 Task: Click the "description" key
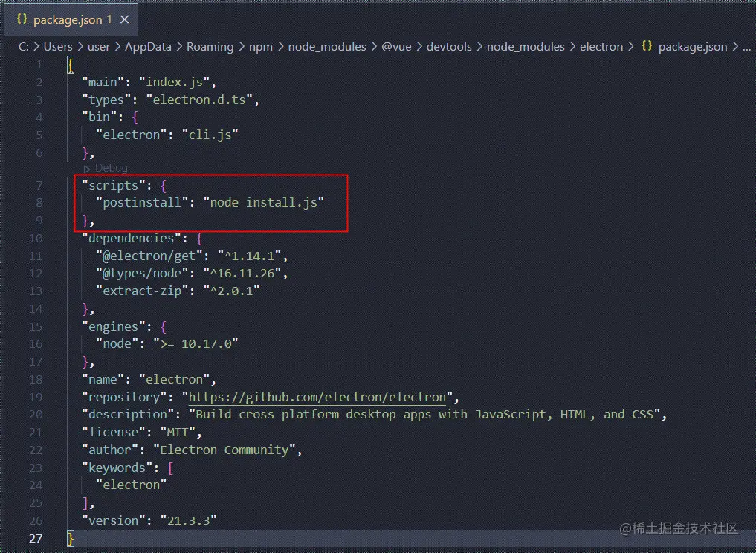(x=128, y=415)
